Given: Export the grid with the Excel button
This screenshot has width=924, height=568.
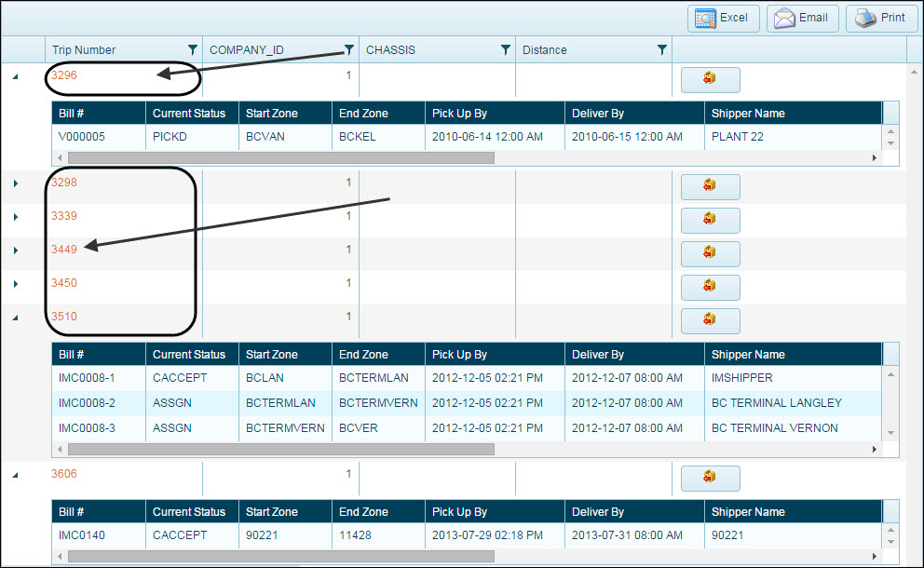Looking at the screenshot, I should click(723, 19).
